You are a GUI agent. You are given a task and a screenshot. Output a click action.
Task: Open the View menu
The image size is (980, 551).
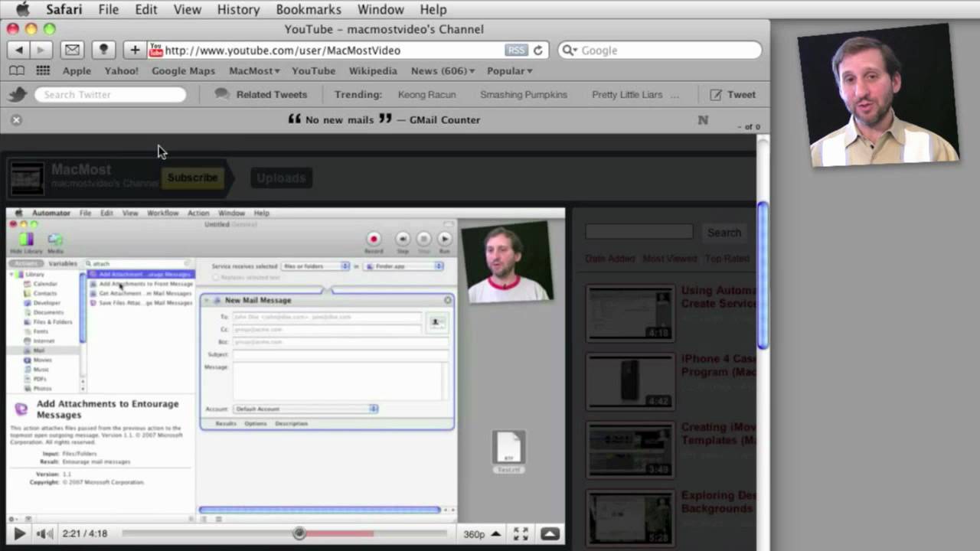point(187,9)
